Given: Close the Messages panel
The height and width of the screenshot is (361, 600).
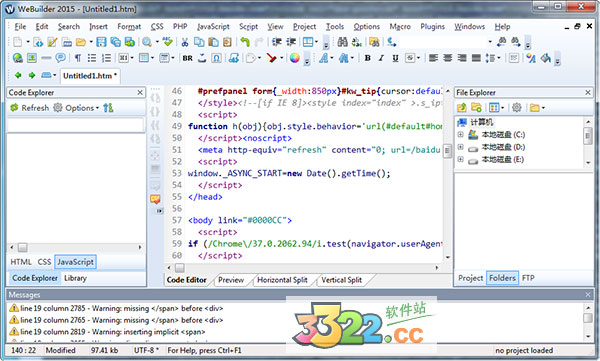Looking at the screenshot, I should coord(588,294).
